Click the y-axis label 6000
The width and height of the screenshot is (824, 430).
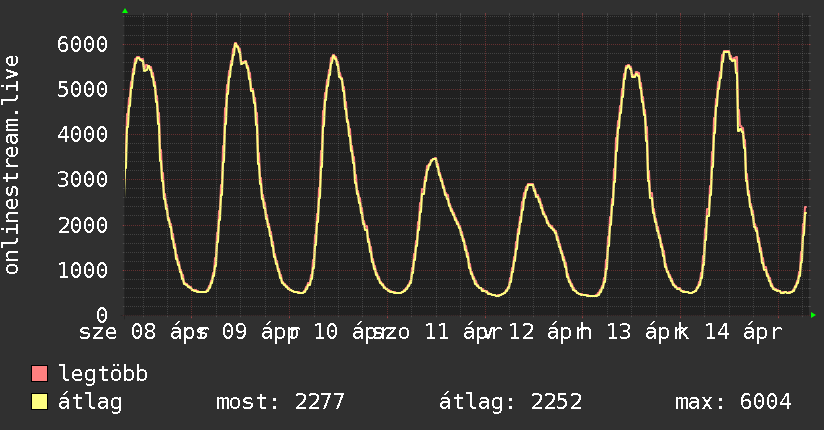83,44
